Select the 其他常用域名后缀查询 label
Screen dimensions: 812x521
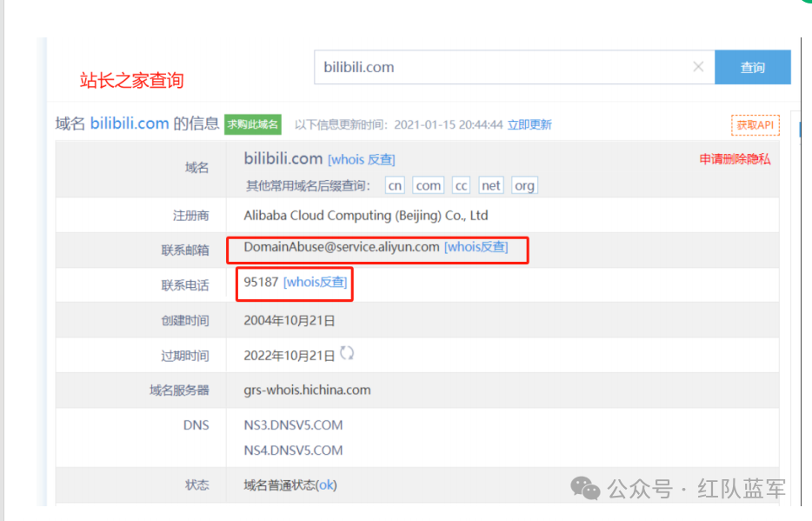pyautogui.click(x=308, y=186)
